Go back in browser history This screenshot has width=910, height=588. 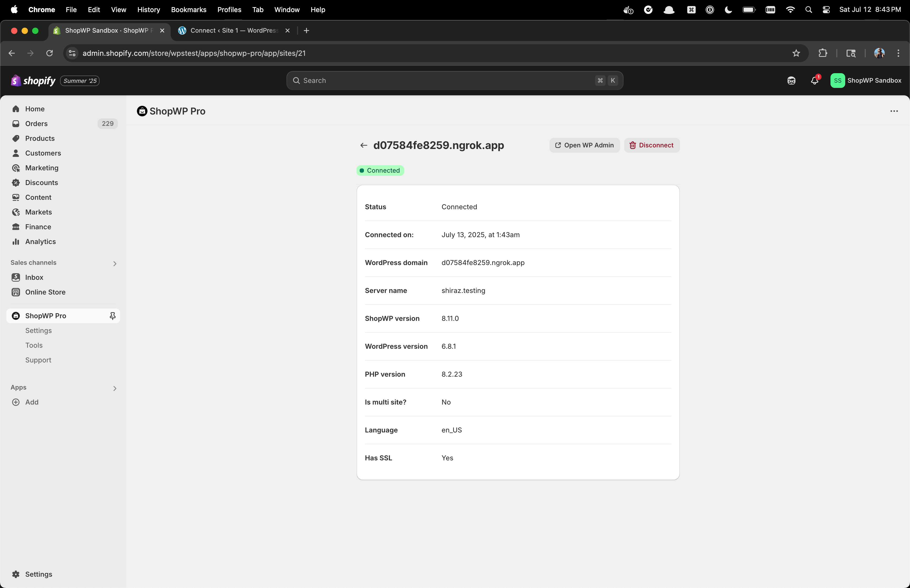(x=12, y=53)
